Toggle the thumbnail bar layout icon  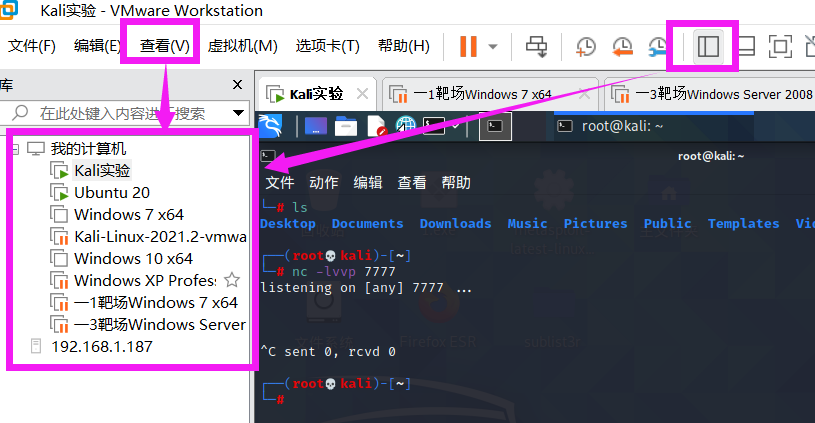tap(747, 47)
